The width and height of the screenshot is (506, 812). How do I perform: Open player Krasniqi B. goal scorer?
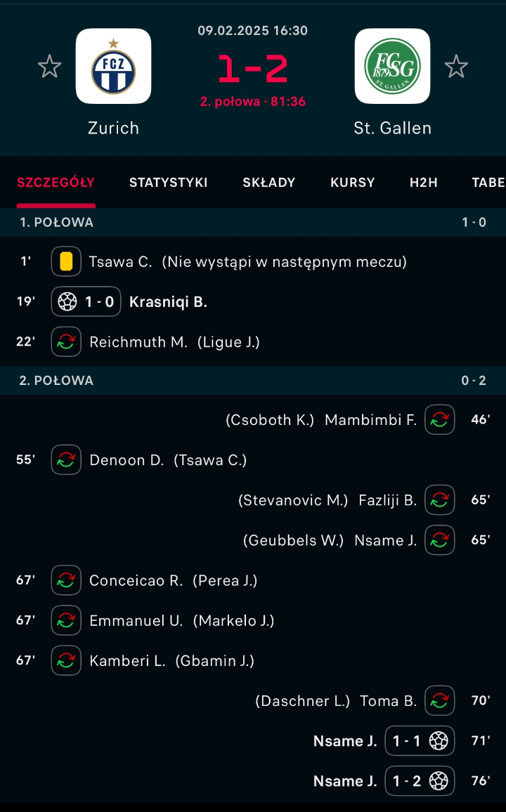click(x=168, y=302)
